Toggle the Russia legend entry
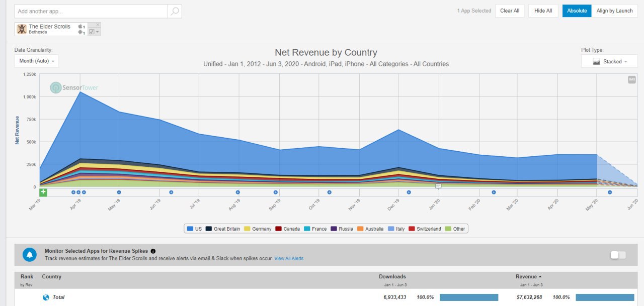The width and height of the screenshot is (644, 306). [x=342, y=229]
